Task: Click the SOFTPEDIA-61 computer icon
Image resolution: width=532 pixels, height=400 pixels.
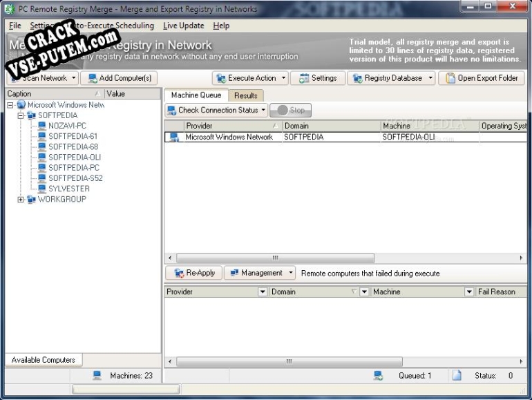Action: (x=42, y=136)
